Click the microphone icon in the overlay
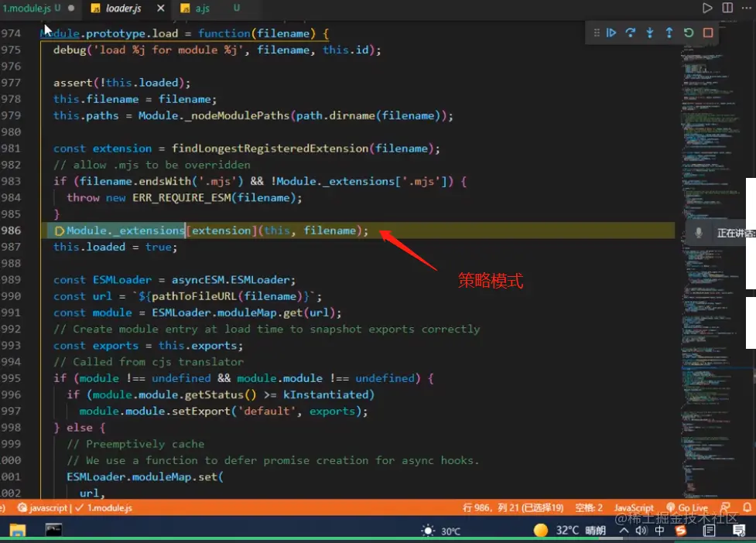Image resolution: width=756 pixels, height=543 pixels. [698, 233]
